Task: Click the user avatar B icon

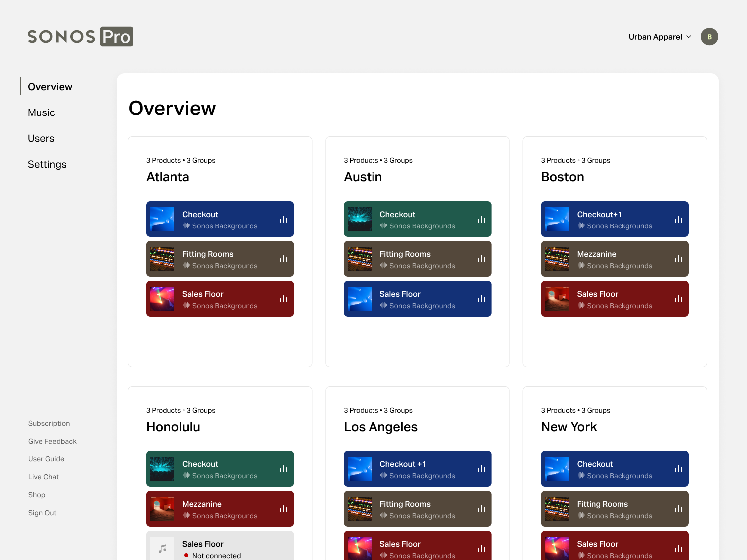Action: (709, 37)
